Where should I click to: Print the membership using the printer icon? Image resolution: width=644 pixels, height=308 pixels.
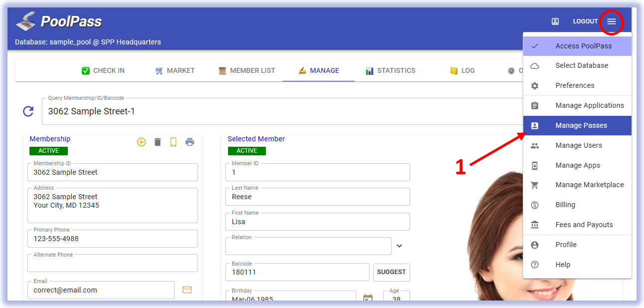pos(190,142)
